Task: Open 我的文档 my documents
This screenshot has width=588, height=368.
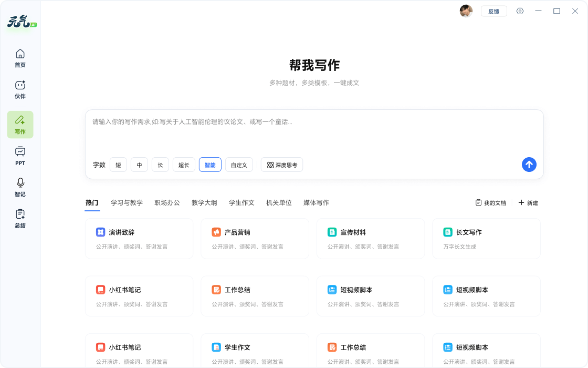Action: pyautogui.click(x=490, y=203)
